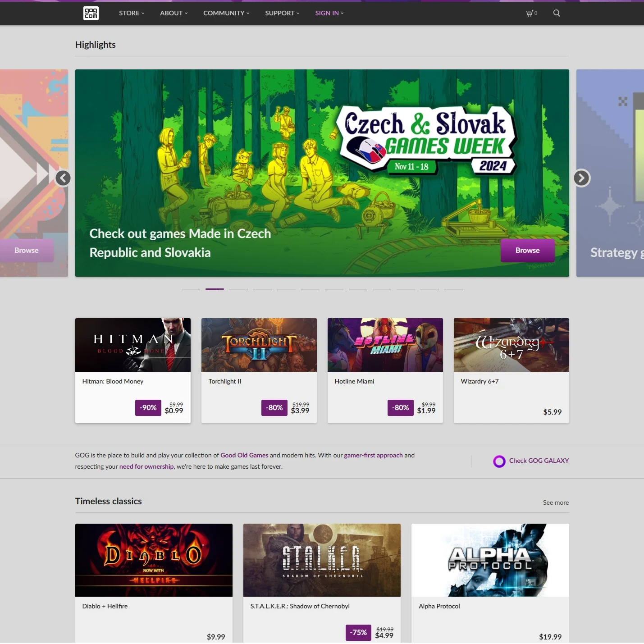Browse Czech & Slovak Games Week
The height and width of the screenshot is (644, 644).
point(527,250)
